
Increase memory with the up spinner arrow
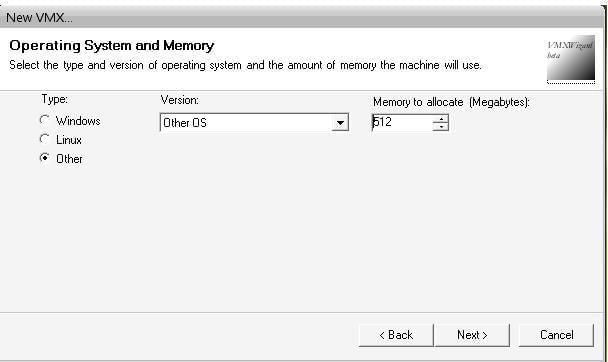441,119
